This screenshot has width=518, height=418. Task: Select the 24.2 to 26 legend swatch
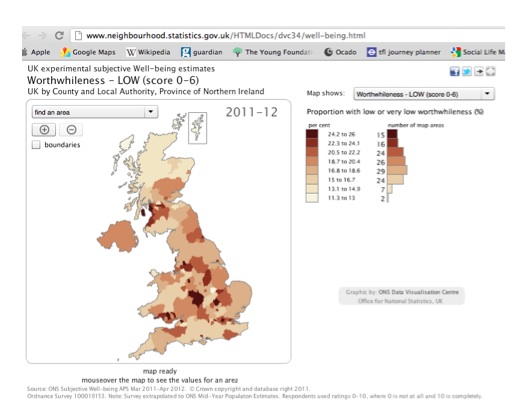point(312,134)
